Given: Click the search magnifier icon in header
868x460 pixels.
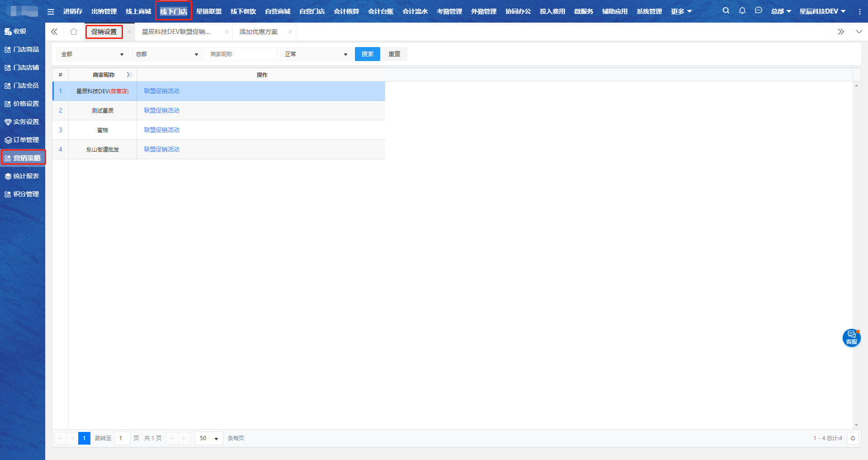Looking at the screenshot, I should [x=726, y=11].
